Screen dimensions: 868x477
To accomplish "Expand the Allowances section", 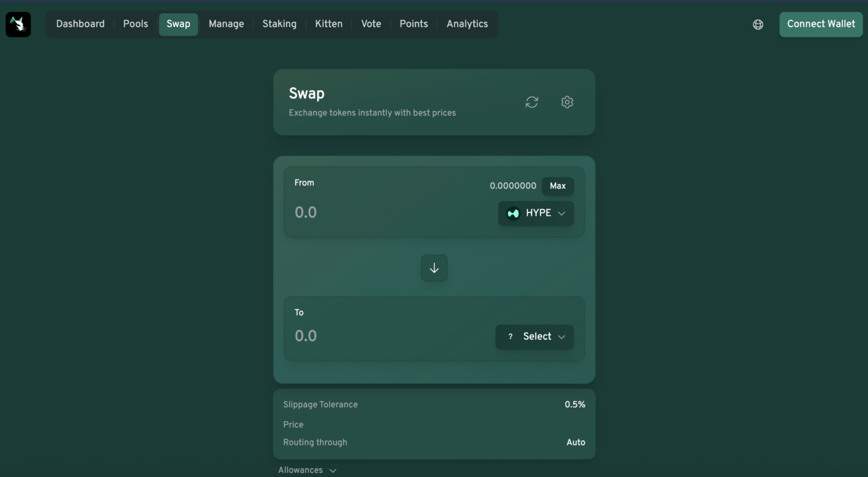I will [x=308, y=470].
